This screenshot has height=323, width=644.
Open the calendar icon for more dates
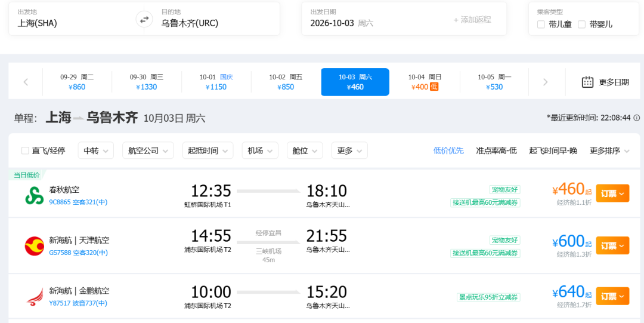tap(588, 82)
